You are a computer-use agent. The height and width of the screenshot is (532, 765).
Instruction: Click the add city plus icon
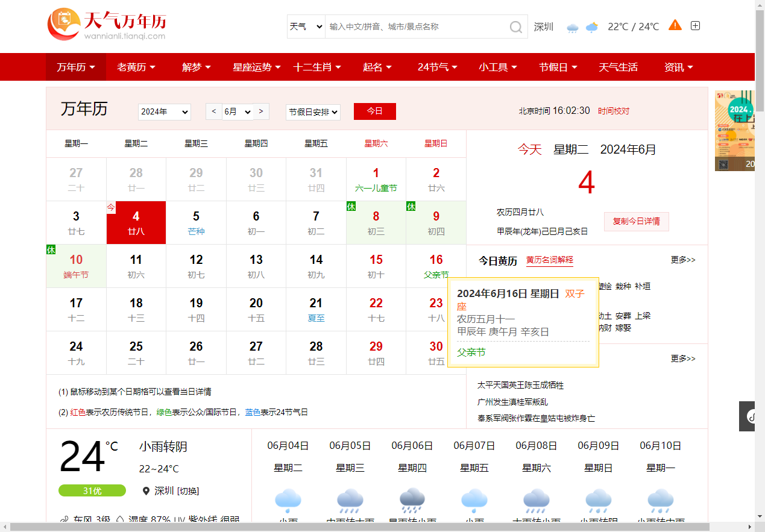(695, 26)
